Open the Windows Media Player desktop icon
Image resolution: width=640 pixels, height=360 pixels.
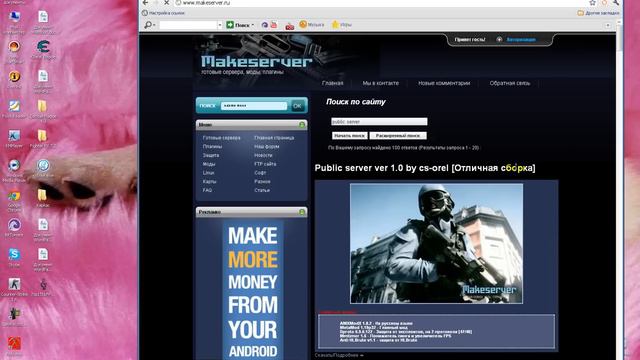14,170
